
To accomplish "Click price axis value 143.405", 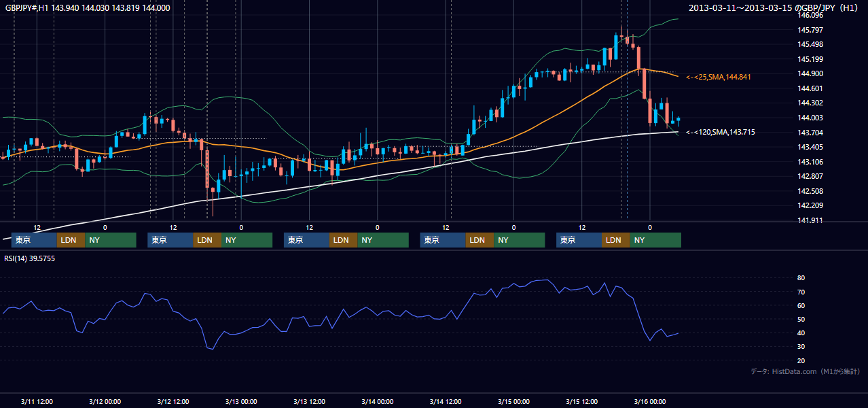I will [811, 147].
